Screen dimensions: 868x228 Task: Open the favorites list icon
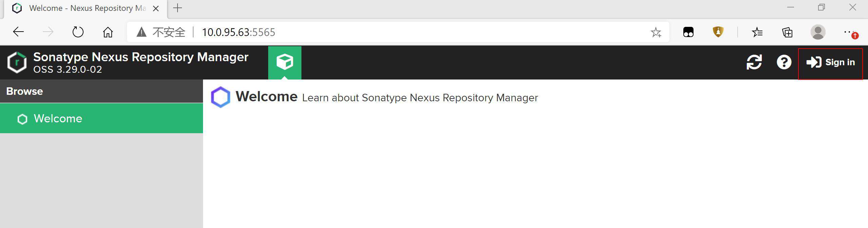click(x=757, y=32)
